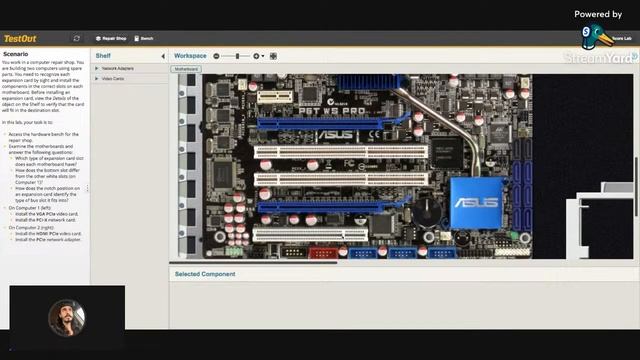Viewport: 640px width, 360px height.
Task: Click the Workspace panel title
Action: (190, 56)
